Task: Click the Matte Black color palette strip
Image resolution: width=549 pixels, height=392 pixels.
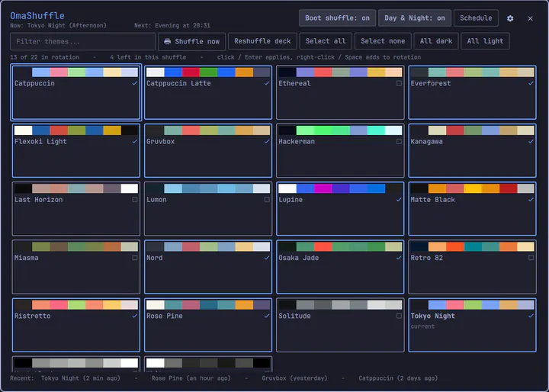Action: coord(472,188)
